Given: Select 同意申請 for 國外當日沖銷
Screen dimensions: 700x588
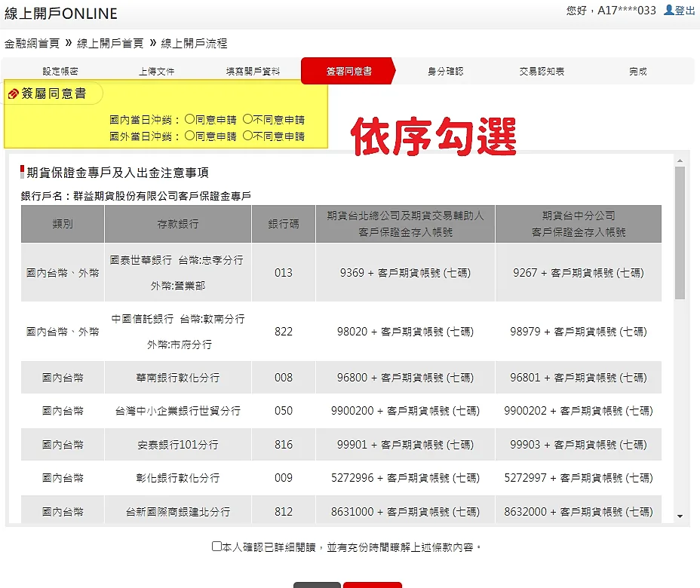Looking at the screenshot, I should pyautogui.click(x=188, y=136).
